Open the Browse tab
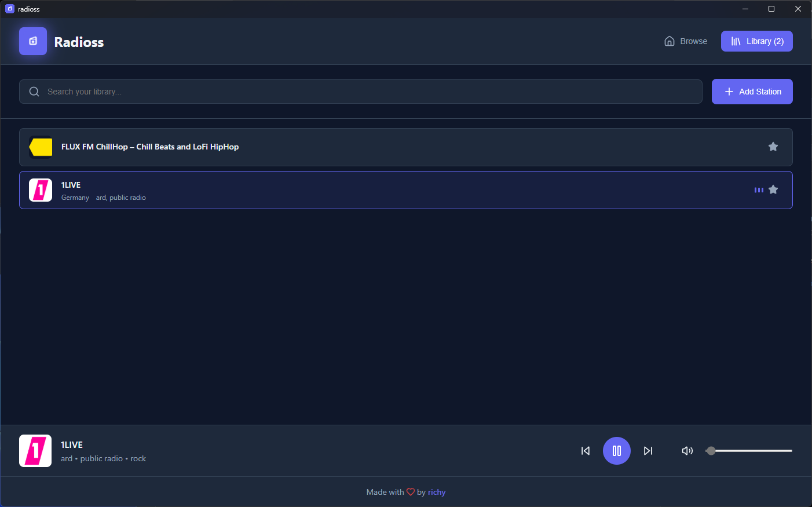Image resolution: width=812 pixels, height=507 pixels. click(686, 41)
